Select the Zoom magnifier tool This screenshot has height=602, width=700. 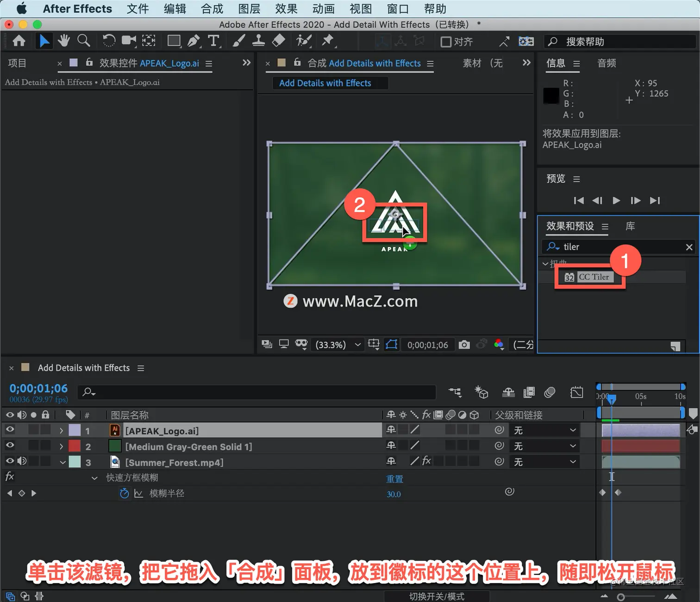(x=83, y=41)
